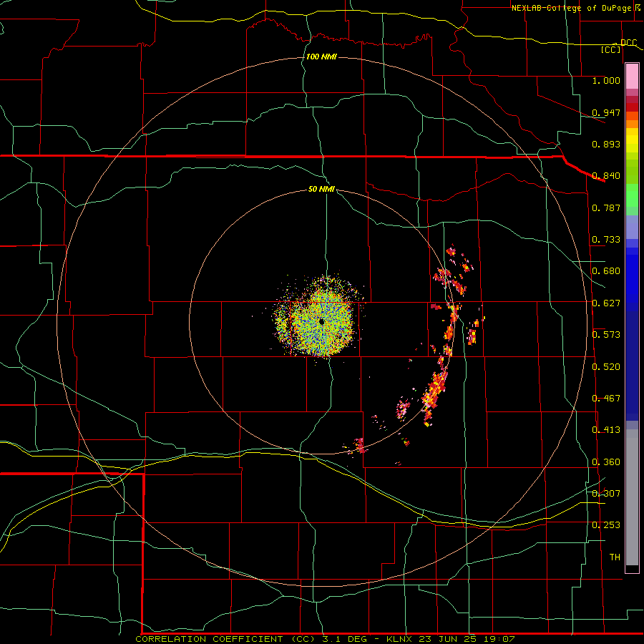This screenshot has height=644, width=644.
Task: Click the gray segment of the color bar
Action: [x=632, y=497]
